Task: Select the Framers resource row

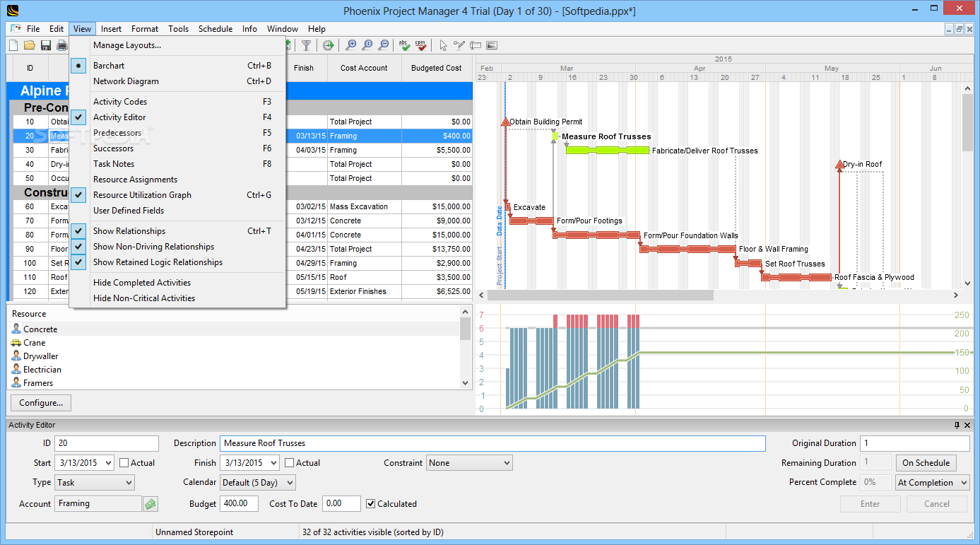Action: coord(233,383)
